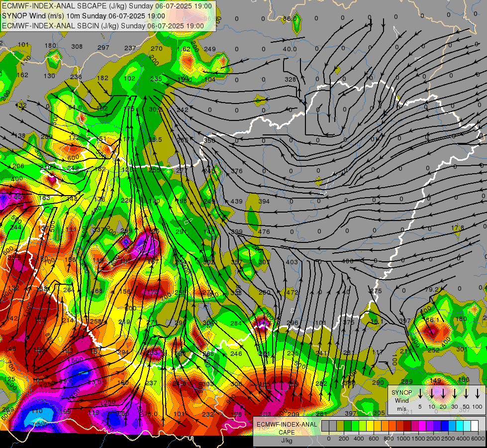Pick the white swatch in CAPE color bar
This screenshot has height=448, width=487.
[475, 426]
